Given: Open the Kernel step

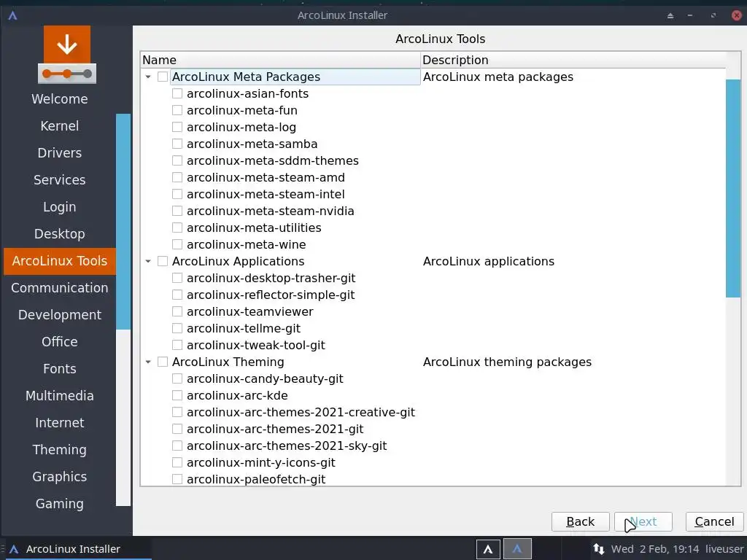Looking at the screenshot, I should point(60,125).
